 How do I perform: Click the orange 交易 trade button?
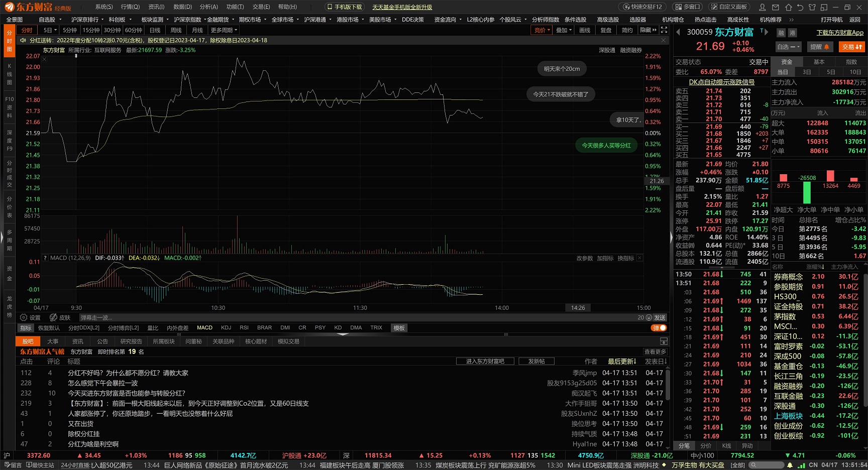click(x=852, y=47)
